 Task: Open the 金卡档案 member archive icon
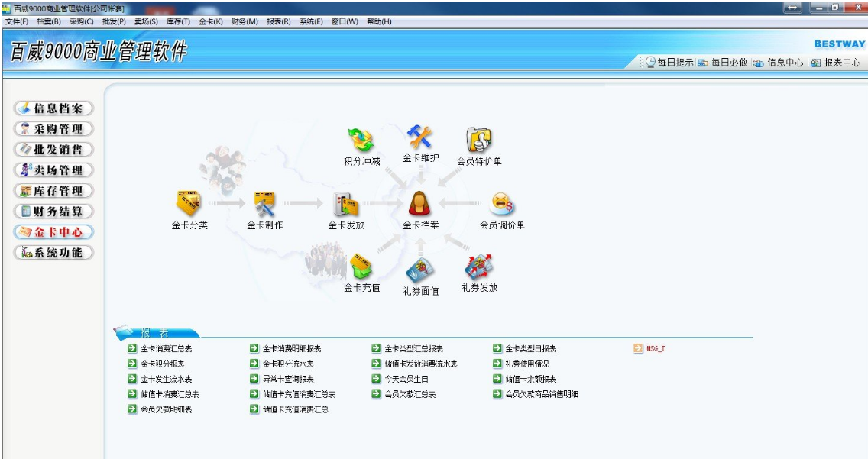click(420, 203)
